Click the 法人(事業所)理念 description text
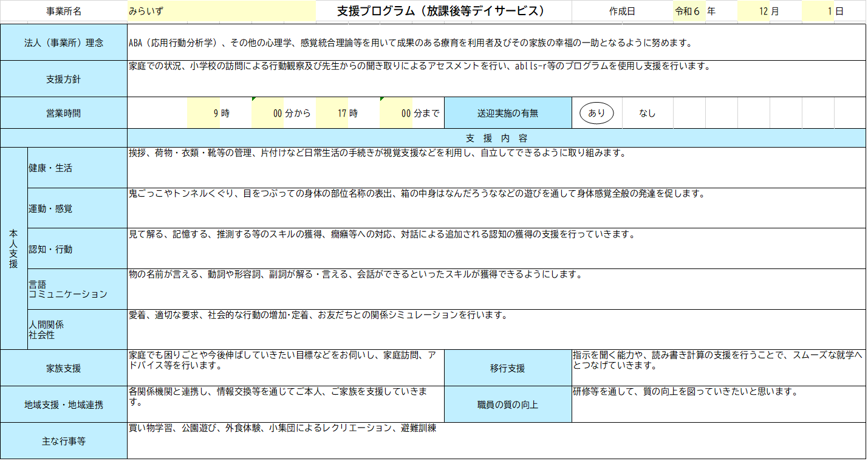Viewport: 868px width, 461px height. [410, 43]
